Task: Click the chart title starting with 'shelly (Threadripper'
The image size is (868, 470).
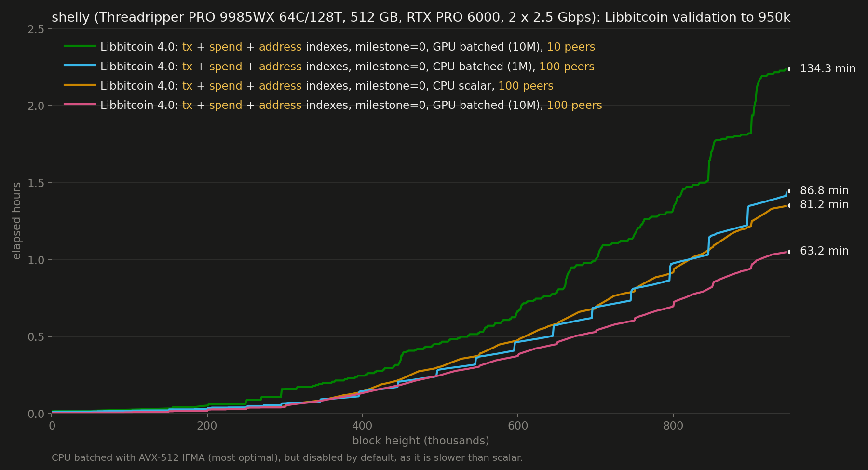Action: click(421, 18)
